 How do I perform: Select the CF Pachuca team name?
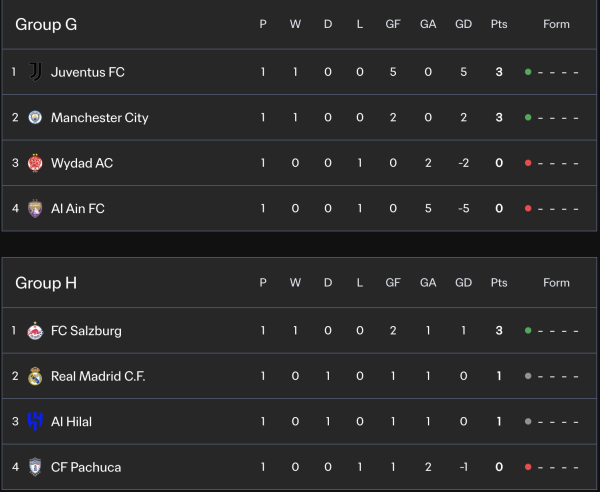click(86, 467)
